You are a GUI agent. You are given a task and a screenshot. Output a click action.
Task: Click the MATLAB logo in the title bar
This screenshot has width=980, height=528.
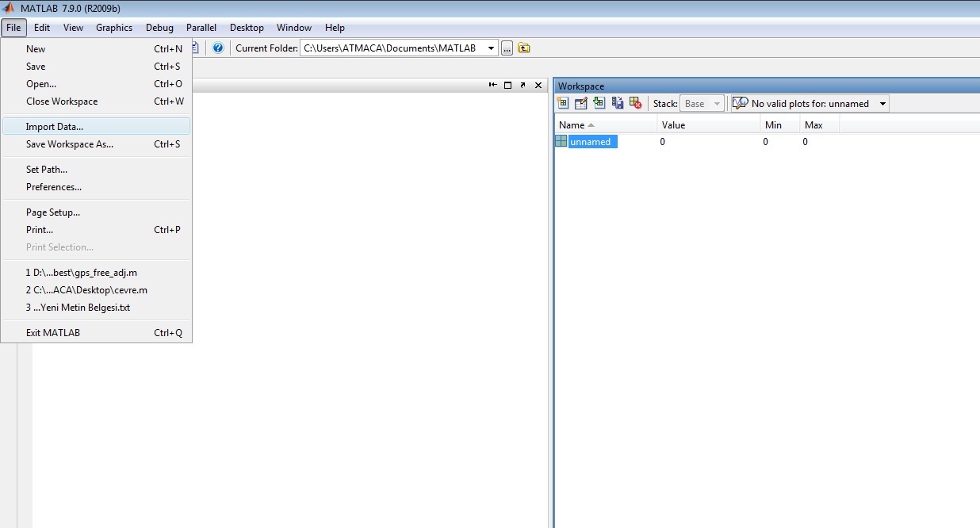(9, 8)
